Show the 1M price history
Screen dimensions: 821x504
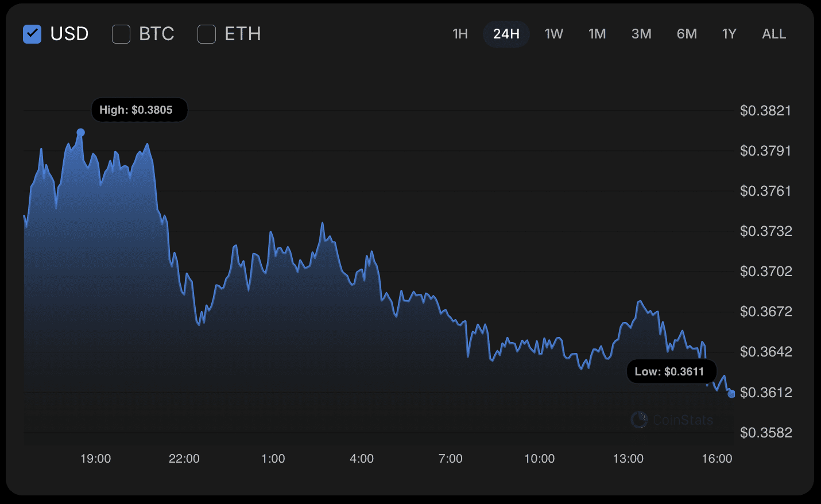(x=597, y=34)
